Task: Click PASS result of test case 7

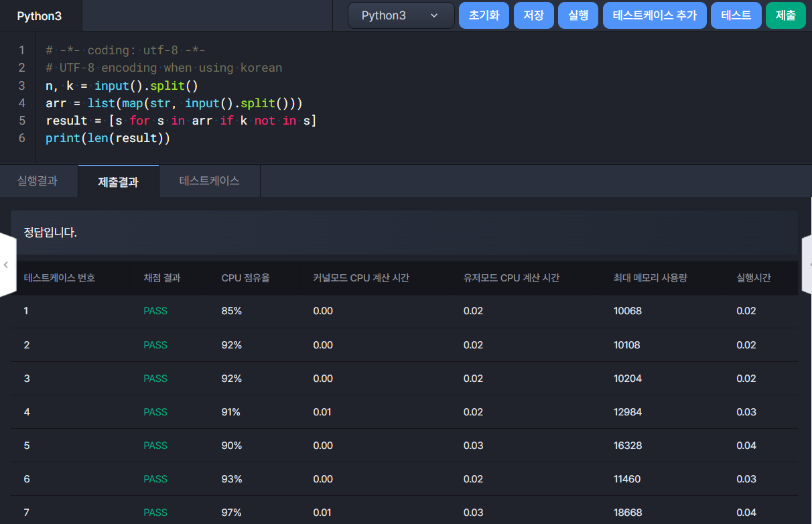Action: click(x=155, y=513)
